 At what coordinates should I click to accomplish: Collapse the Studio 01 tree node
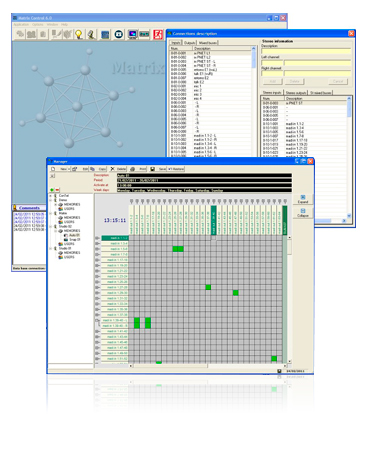tap(51, 248)
